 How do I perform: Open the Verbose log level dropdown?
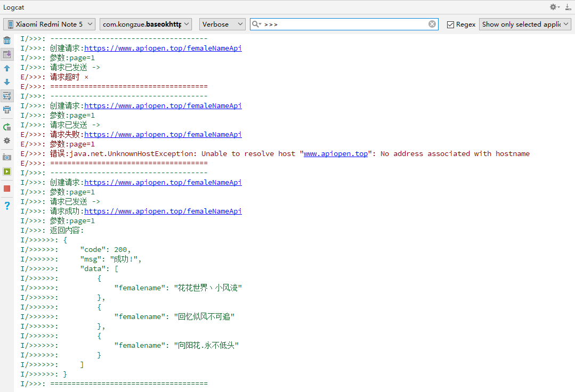point(222,24)
